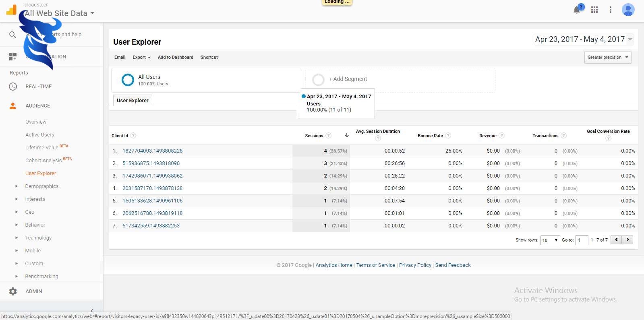Select the User Explorer tab
This screenshot has width=644, height=320.
[133, 101]
